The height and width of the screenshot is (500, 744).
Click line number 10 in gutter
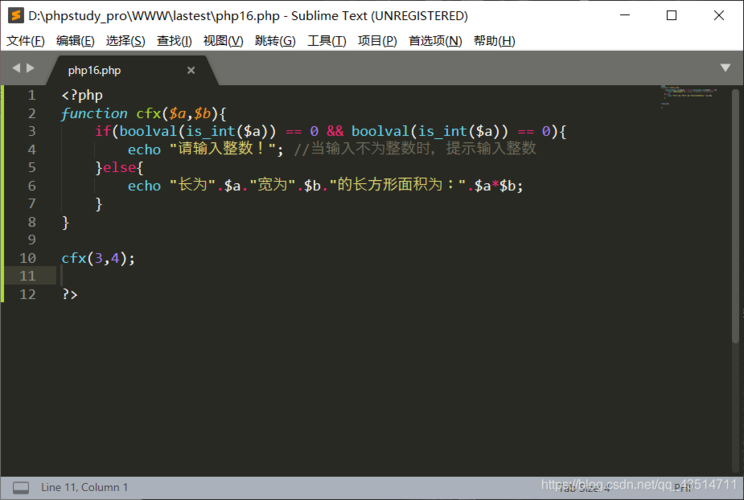pyautogui.click(x=28, y=258)
